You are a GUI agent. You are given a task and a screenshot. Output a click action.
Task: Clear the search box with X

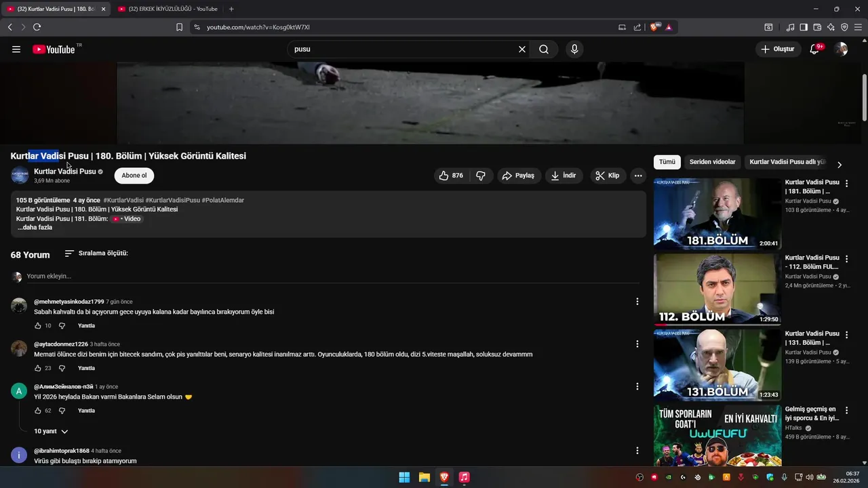click(522, 49)
